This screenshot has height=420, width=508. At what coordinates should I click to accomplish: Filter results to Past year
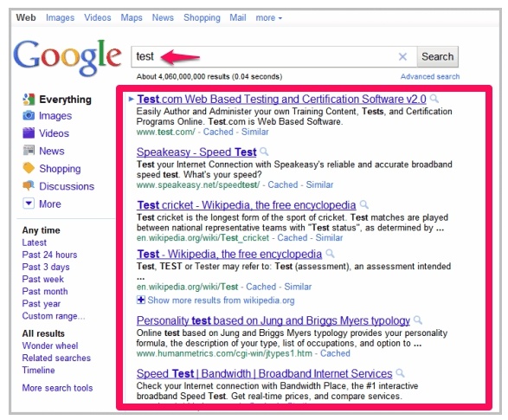[42, 304]
